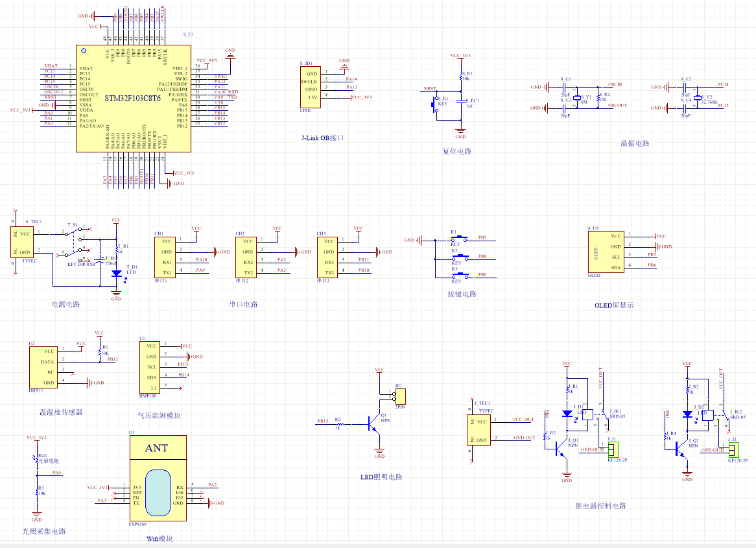Click the S_EC1 1uf capacitor symbol
The width and height of the screenshot is (756, 548).
462,102
